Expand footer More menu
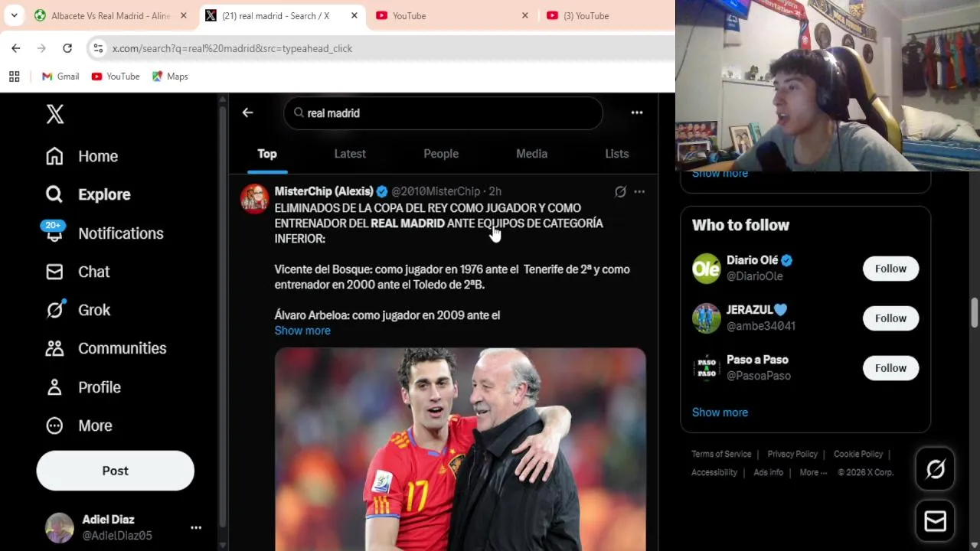980x551 pixels. (813, 472)
